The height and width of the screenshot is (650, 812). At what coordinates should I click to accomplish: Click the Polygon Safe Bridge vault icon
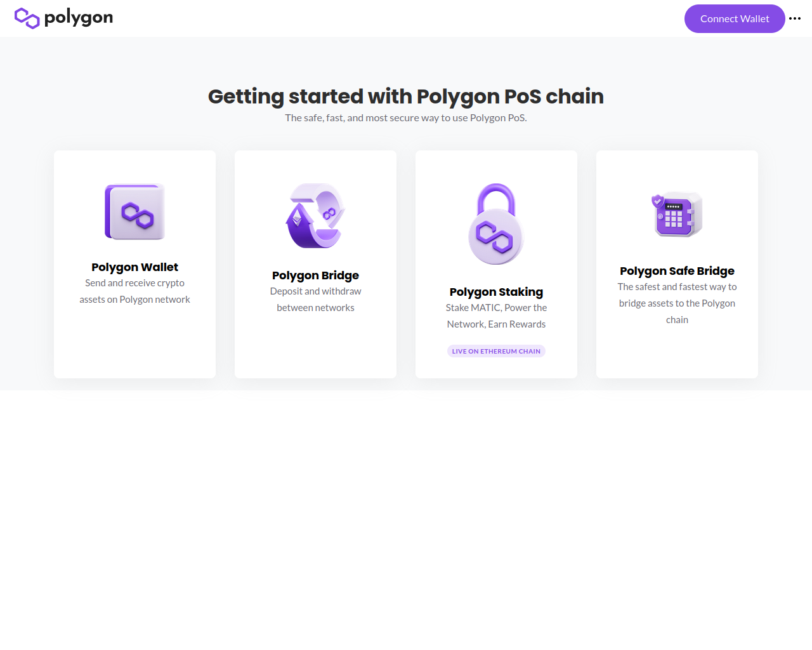click(x=677, y=214)
